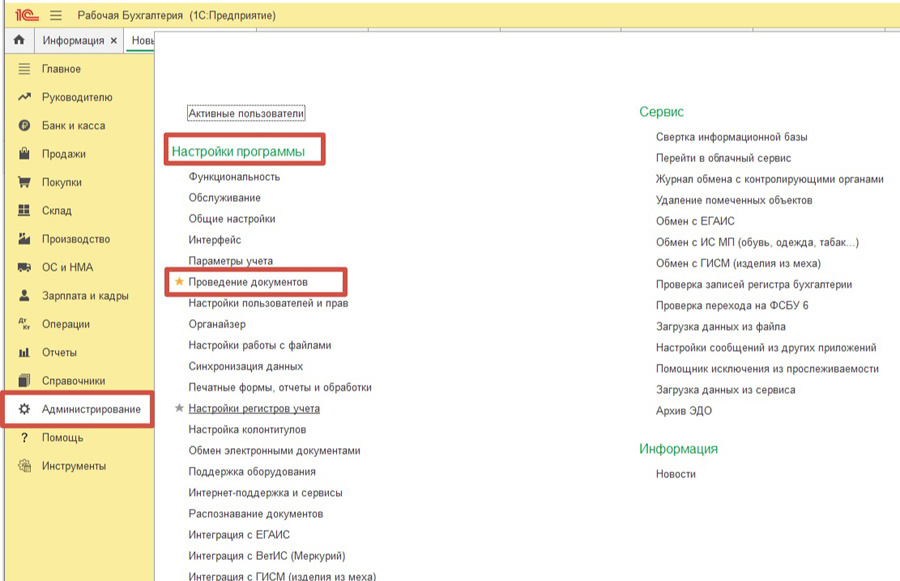
Task: Open Распознавание документов
Action: tap(255, 514)
